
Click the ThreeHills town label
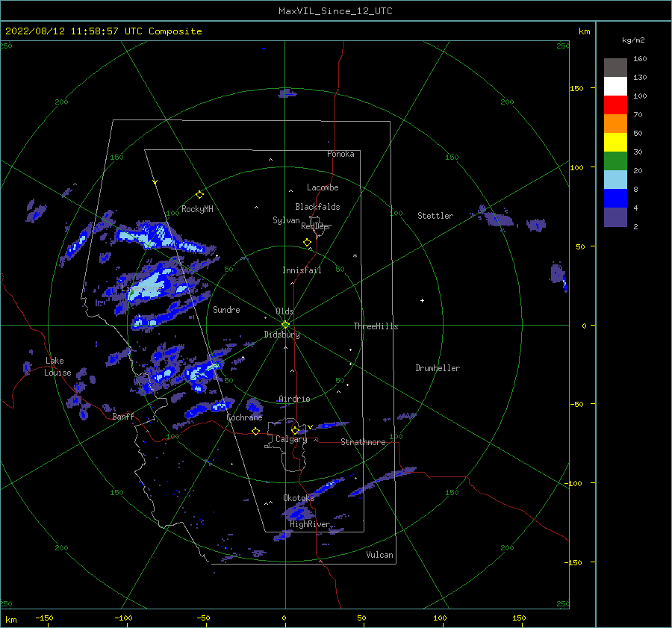point(376,326)
